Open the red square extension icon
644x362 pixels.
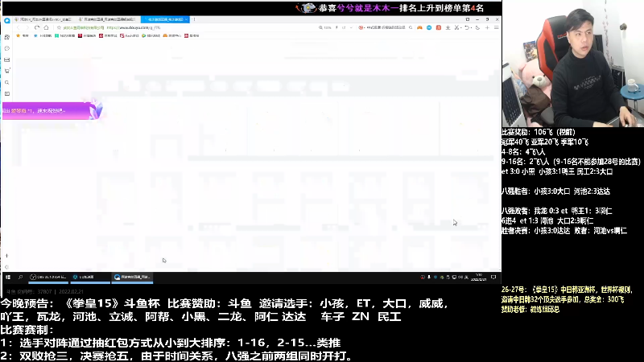438,27
